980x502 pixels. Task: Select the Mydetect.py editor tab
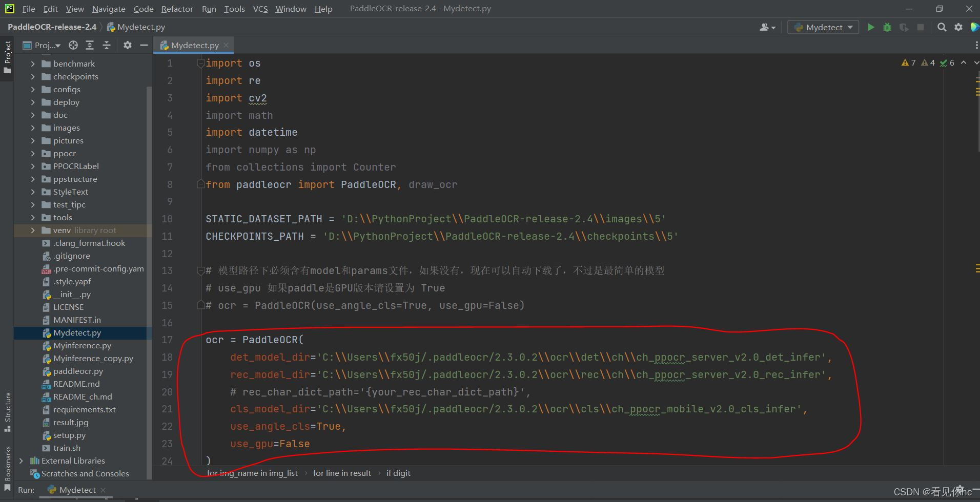[194, 45]
